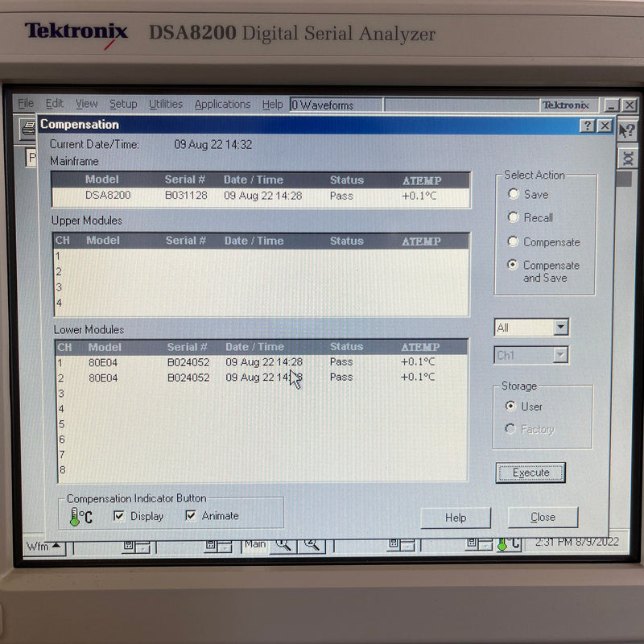Activate the What's This help pointer icon
Image resolution: width=644 pixels, height=644 pixels.
(x=628, y=130)
